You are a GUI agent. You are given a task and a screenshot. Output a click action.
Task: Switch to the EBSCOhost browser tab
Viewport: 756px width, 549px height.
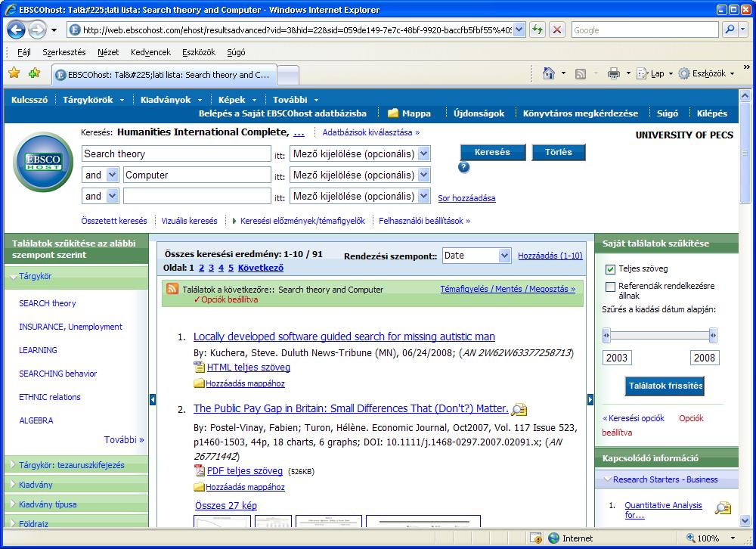[x=164, y=75]
